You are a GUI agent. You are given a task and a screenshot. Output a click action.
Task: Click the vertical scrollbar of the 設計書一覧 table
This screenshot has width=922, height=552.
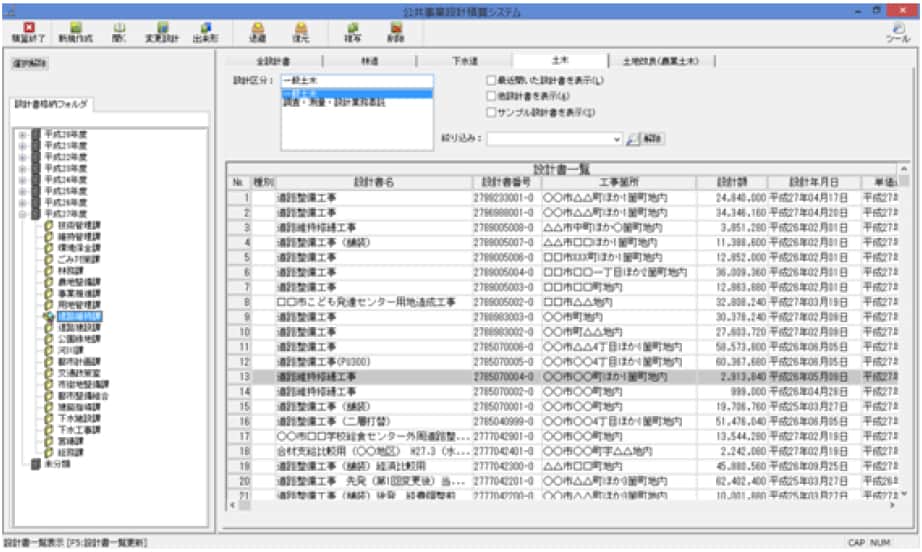point(904,332)
